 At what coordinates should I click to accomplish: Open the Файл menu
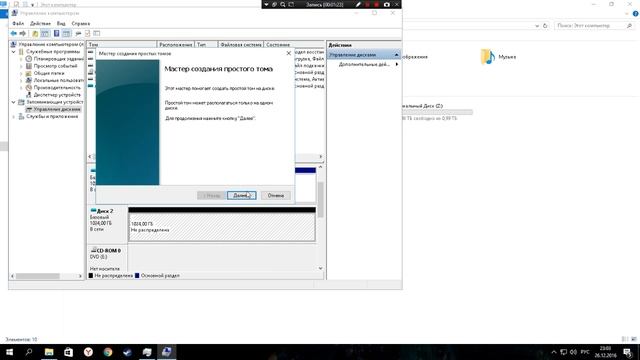[18, 24]
